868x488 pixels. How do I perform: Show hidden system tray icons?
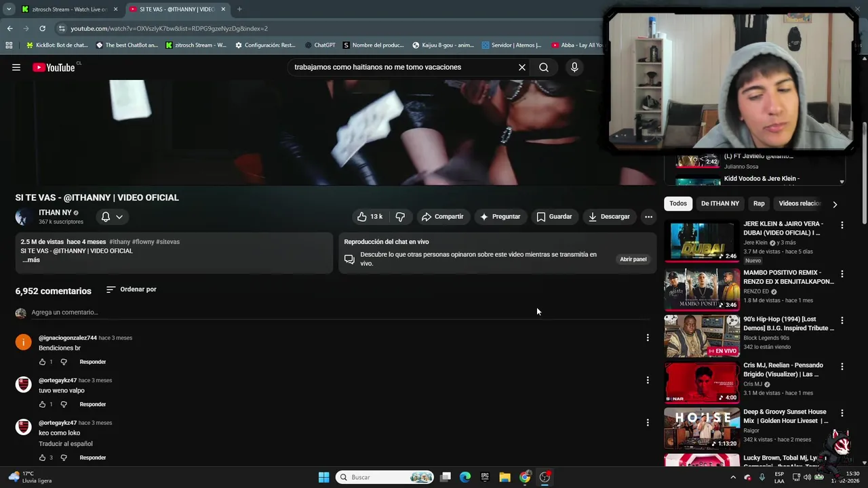pos(733,477)
